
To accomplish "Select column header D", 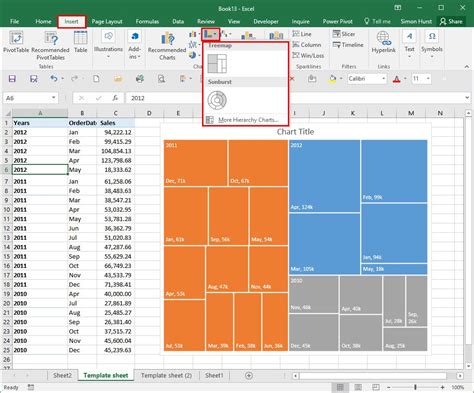I will click(x=149, y=113).
